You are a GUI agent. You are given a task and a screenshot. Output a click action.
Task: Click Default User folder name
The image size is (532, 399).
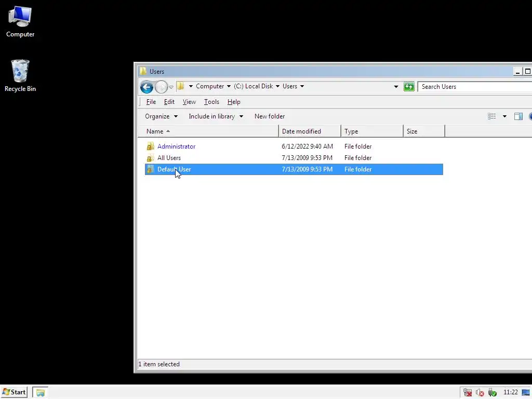(174, 169)
